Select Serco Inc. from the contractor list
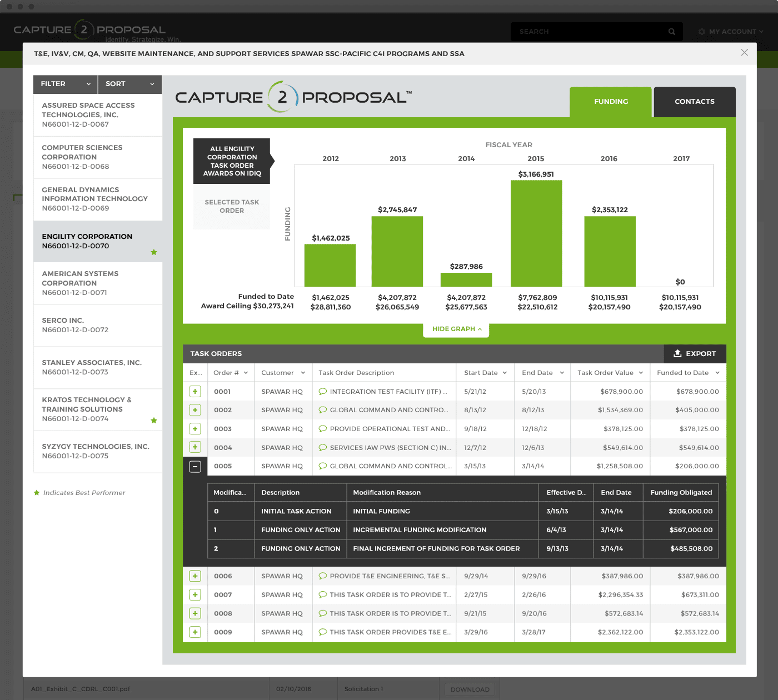The height and width of the screenshot is (700, 778). 98,325
